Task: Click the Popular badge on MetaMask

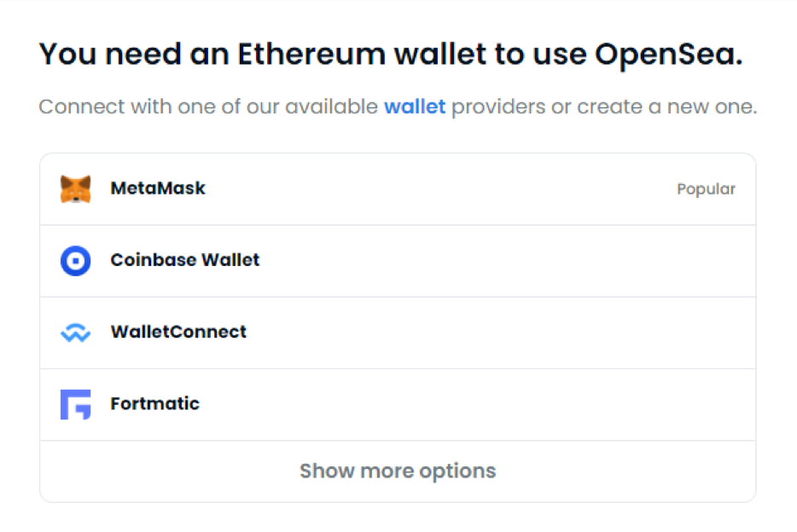Action: tap(706, 189)
